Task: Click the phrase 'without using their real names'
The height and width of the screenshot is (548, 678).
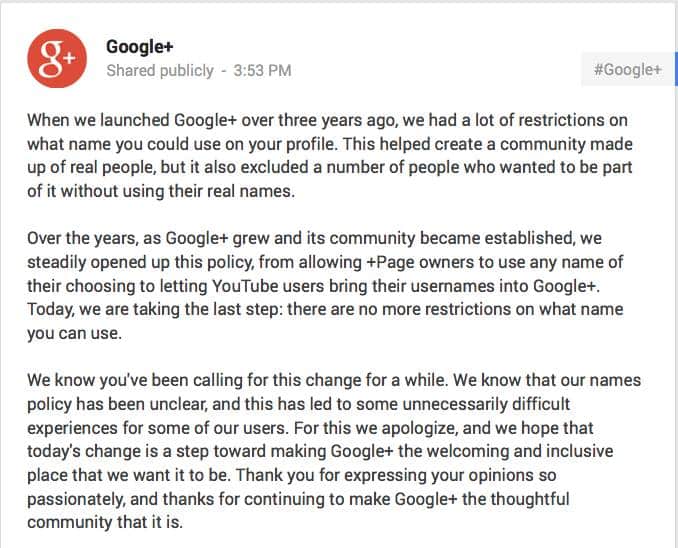Action: [x=178, y=191]
